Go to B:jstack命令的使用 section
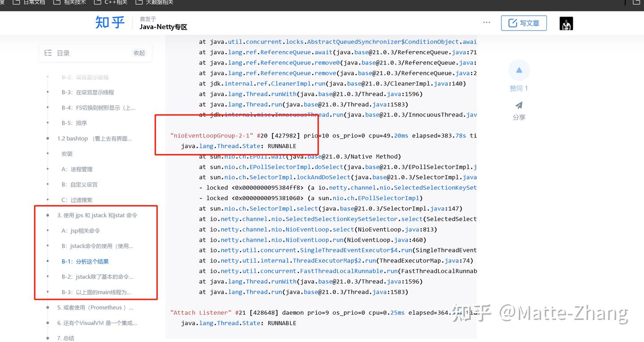 click(97, 246)
